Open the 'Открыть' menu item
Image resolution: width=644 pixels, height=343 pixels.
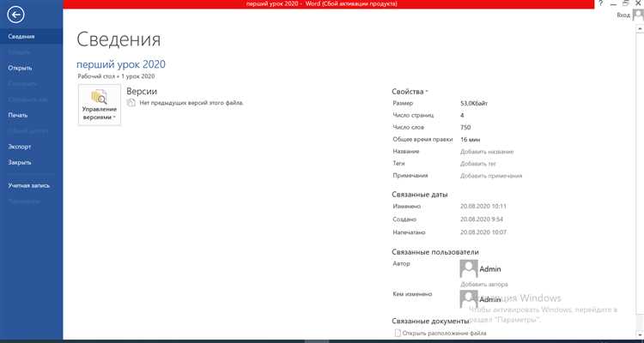pos(31,68)
